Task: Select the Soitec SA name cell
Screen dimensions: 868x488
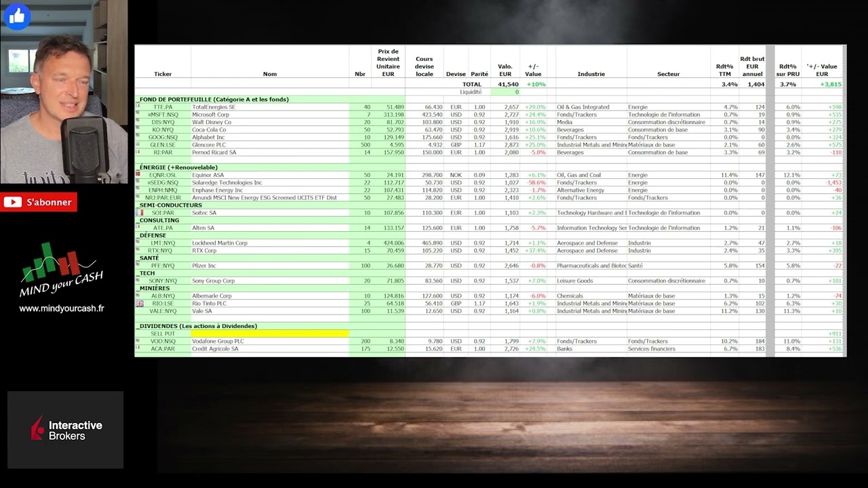Action: click(x=270, y=213)
